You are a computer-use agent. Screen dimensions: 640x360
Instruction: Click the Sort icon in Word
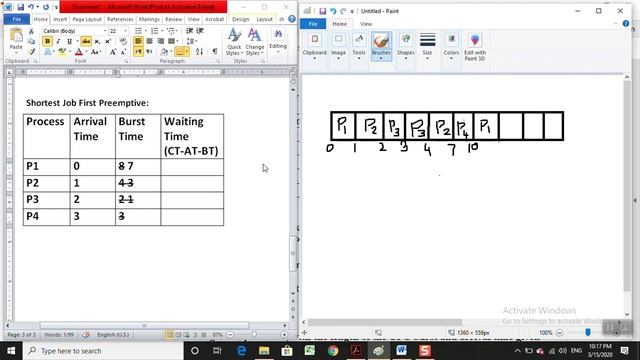[199, 51]
